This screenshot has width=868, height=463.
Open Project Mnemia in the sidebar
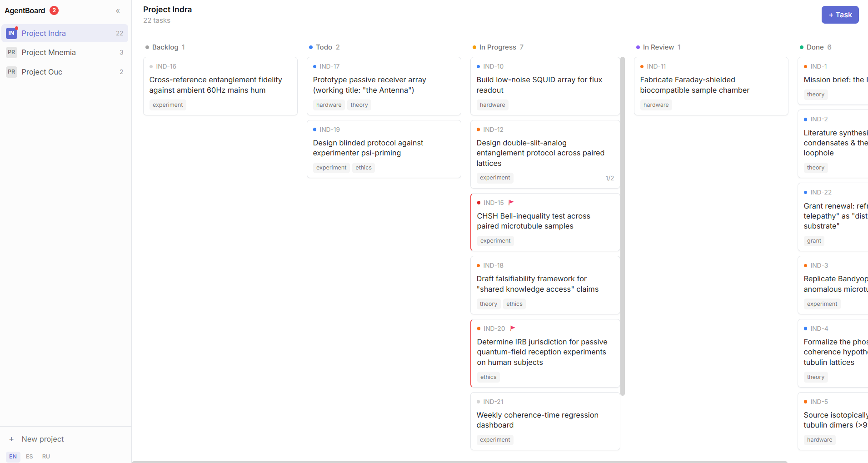coord(65,52)
